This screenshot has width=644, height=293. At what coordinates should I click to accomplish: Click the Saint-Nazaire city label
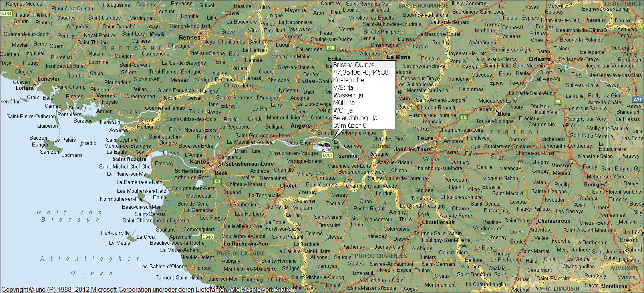[129, 159]
